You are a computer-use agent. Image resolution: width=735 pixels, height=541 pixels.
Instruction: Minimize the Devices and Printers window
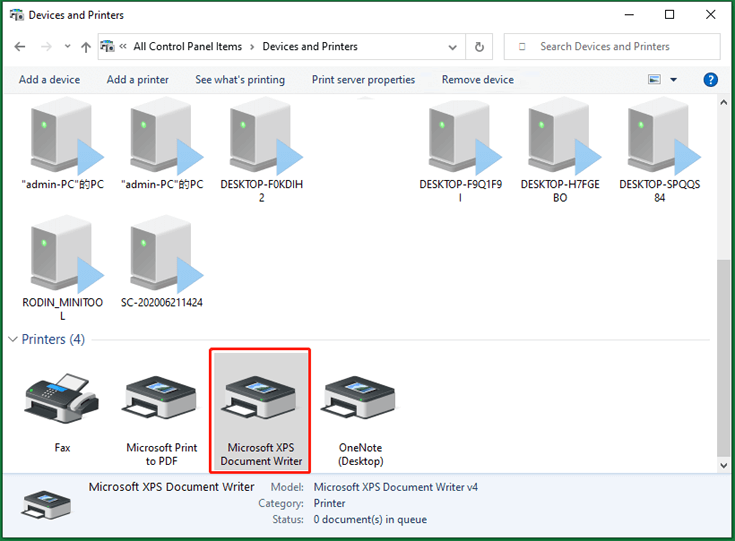[629, 15]
